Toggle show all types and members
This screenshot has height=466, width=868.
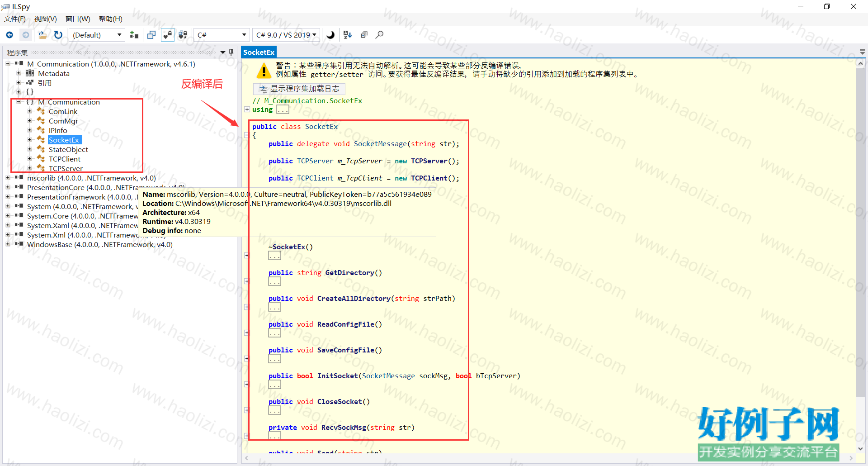183,35
